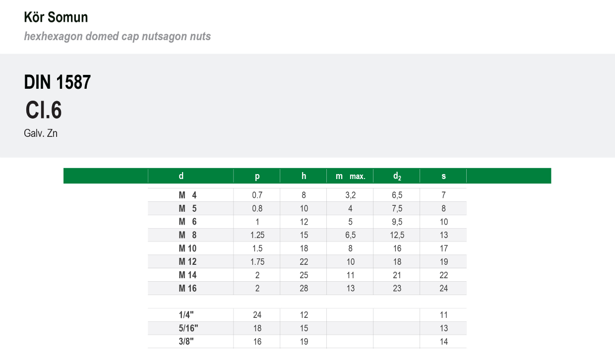Click the 'Galv. Zn' coating label
The height and width of the screenshot is (364, 615).
click(41, 133)
